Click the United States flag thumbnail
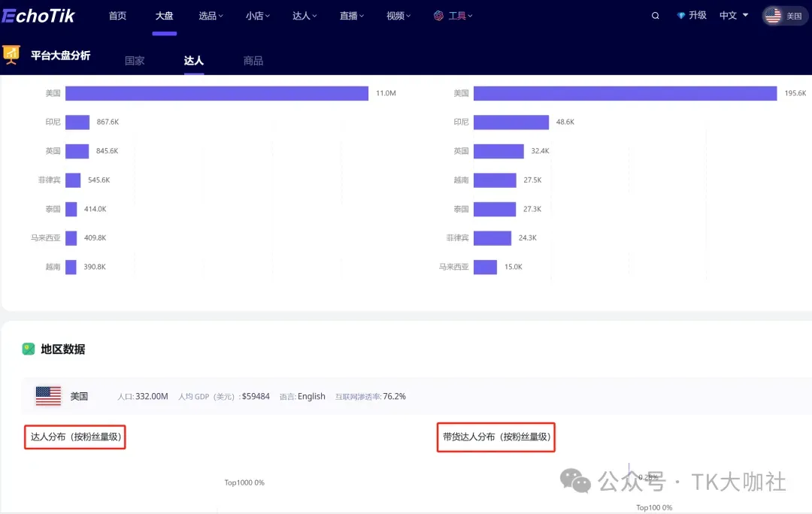812x514 pixels. [48, 396]
